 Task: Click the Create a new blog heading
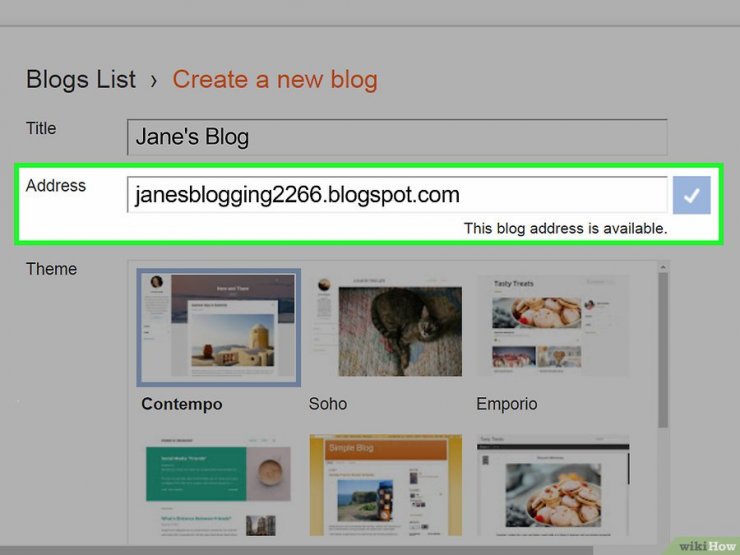coord(275,79)
